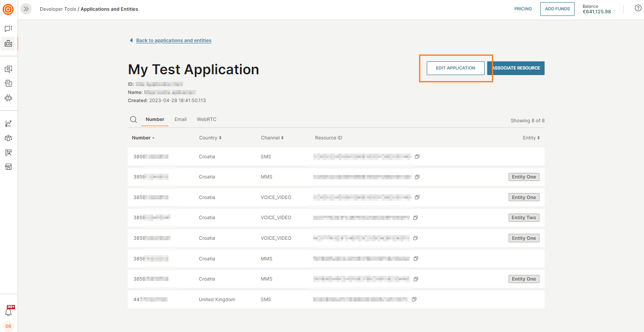Open notifications via the bell icon
This screenshot has width=644, height=332.
(x=8, y=311)
